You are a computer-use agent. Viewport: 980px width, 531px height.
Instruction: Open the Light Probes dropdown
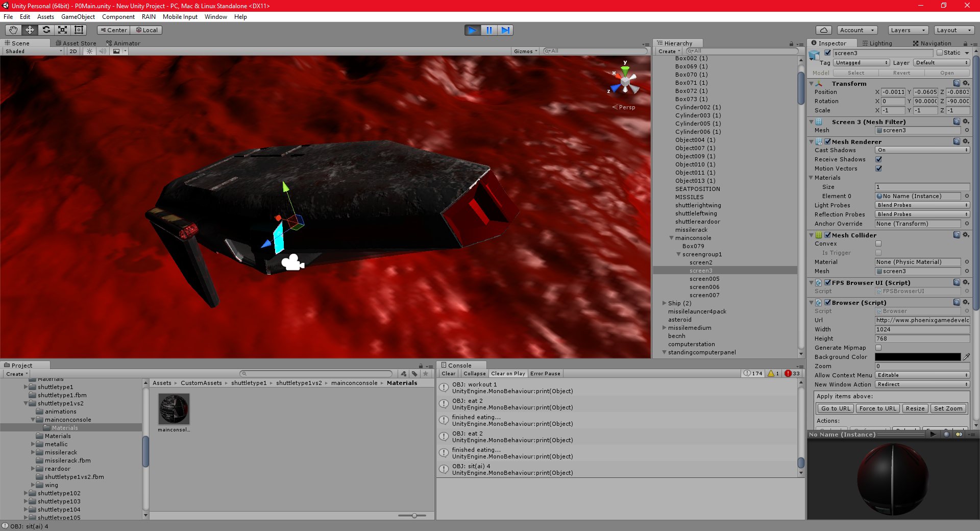pyautogui.click(x=922, y=205)
